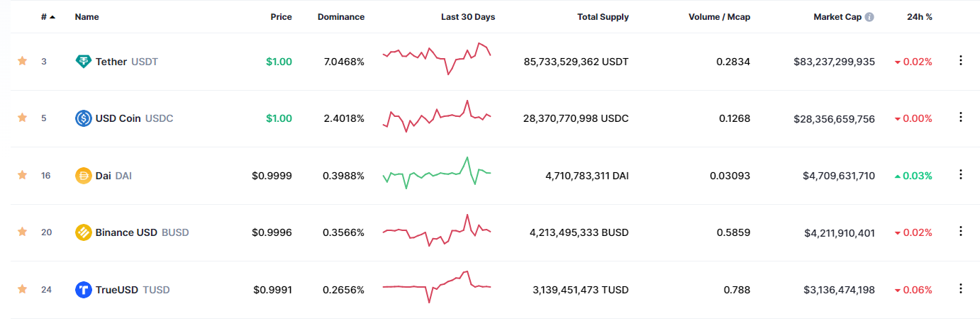Image resolution: width=980 pixels, height=321 pixels.
Task: Open the three-dot menu for Dai
Action: pos(961,174)
